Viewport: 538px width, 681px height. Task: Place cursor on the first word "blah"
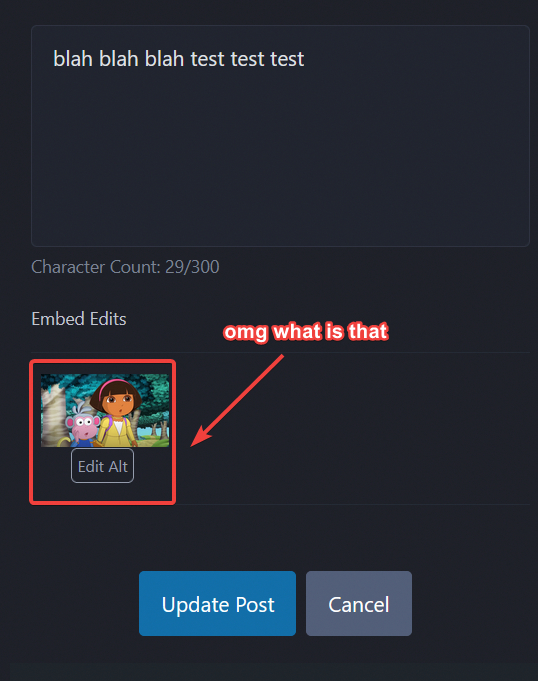[73, 59]
